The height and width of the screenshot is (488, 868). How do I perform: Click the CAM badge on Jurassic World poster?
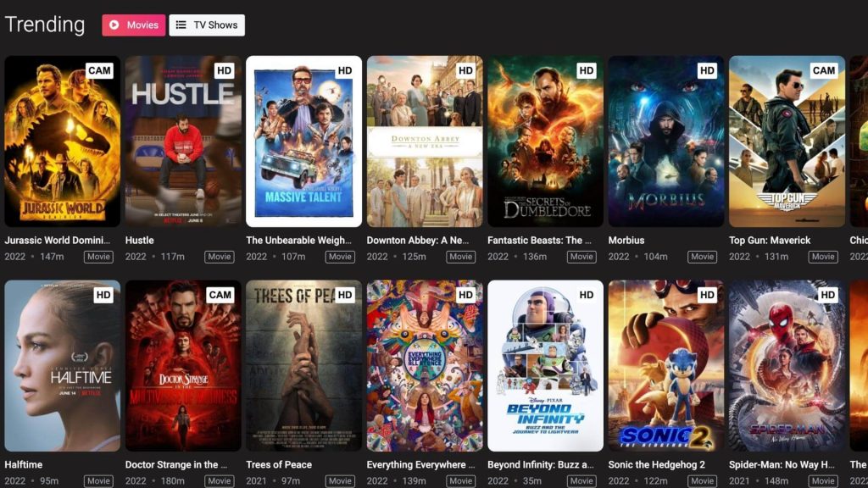[100, 70]
